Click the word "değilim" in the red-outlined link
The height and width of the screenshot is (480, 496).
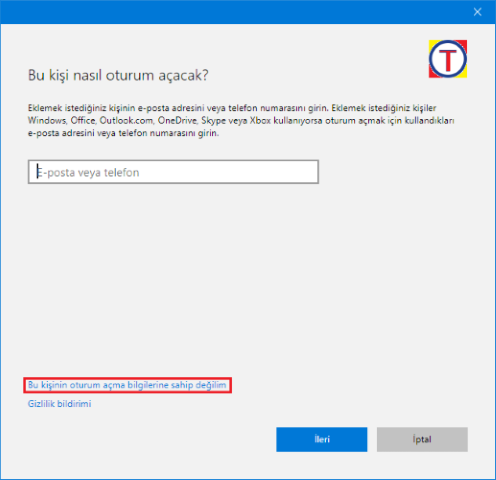[x=211, y=385]
